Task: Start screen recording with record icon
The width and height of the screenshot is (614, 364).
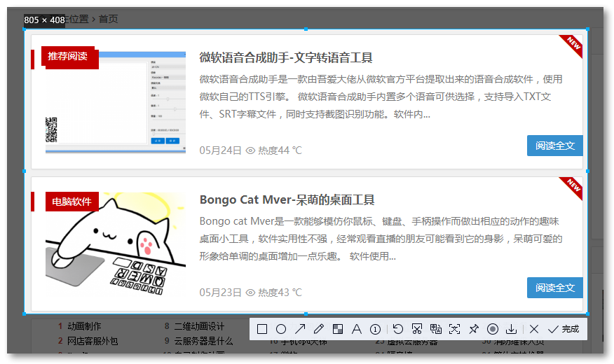Action: pos(493,329)
